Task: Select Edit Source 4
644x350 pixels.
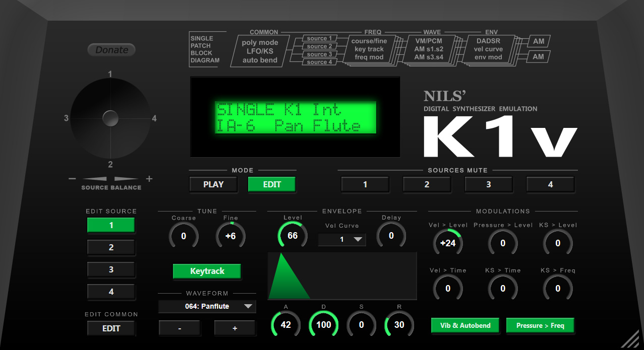Action: [x=111, y=292]
